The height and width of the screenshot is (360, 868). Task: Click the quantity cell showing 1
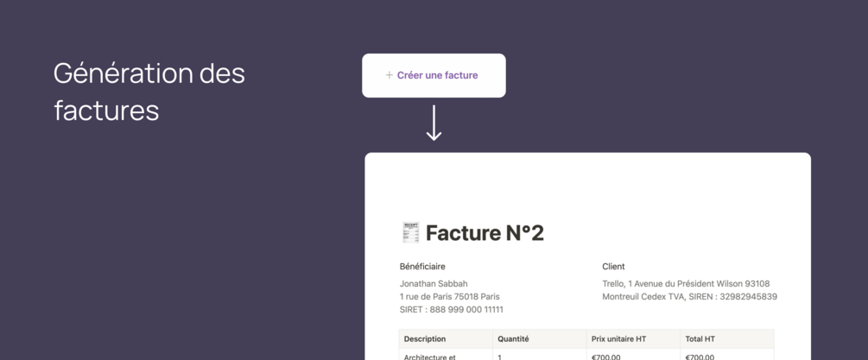pos(500,356)
